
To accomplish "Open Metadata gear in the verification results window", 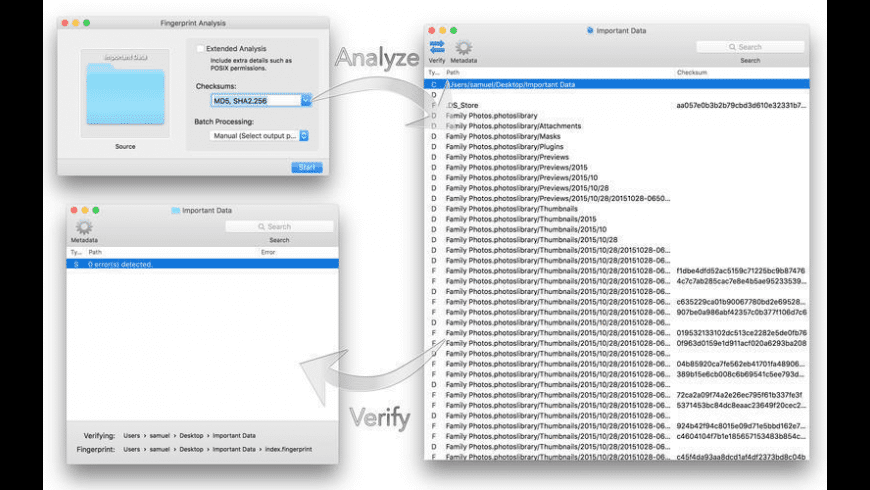I will pyautogui.click(x=84, y=227).
